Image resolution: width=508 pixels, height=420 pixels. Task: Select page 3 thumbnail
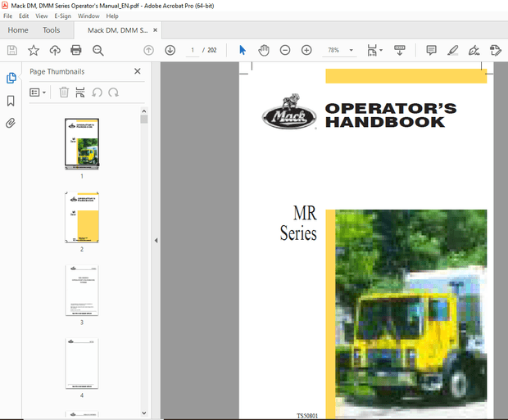[82, 291]
